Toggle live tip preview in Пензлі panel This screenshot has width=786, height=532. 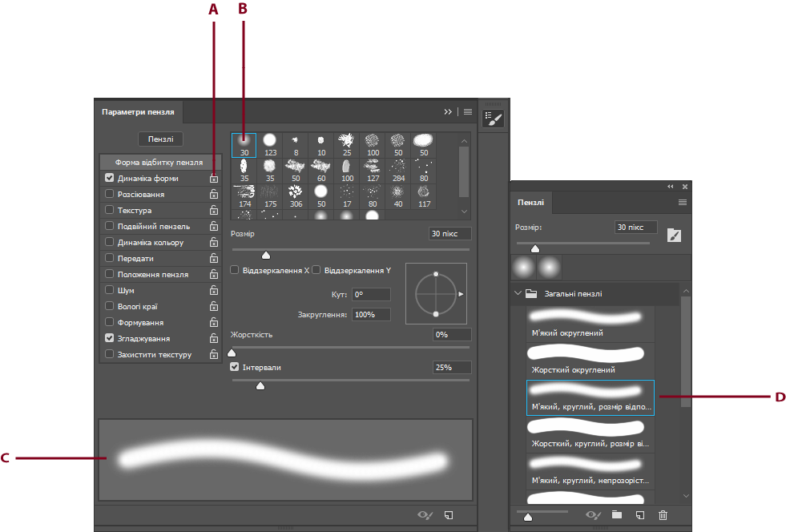coord(594,515)
